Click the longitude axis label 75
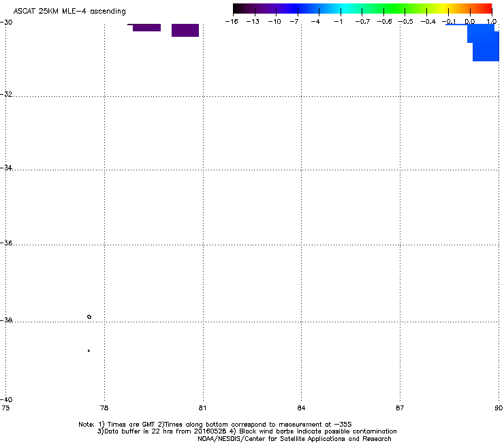The image size is (504, 443). click(x=5, y=408)
